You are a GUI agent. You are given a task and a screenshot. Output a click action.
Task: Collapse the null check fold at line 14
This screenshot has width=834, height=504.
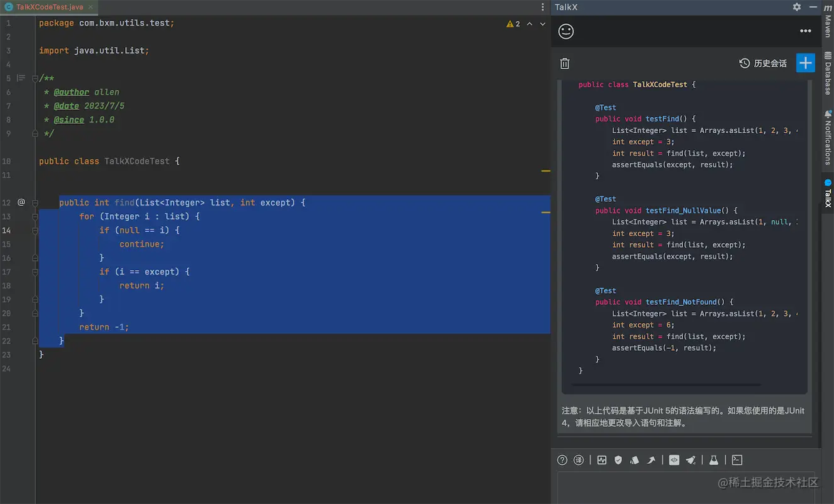(35, 230)
